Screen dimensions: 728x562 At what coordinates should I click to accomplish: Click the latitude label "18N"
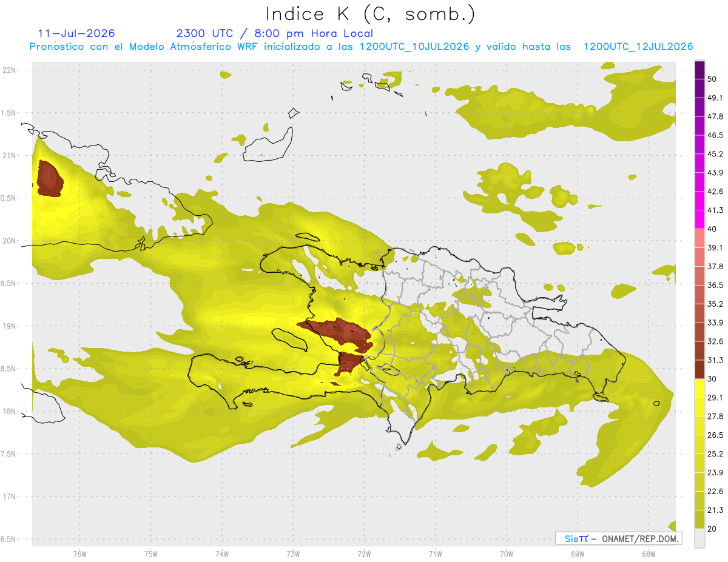[8, 412]
